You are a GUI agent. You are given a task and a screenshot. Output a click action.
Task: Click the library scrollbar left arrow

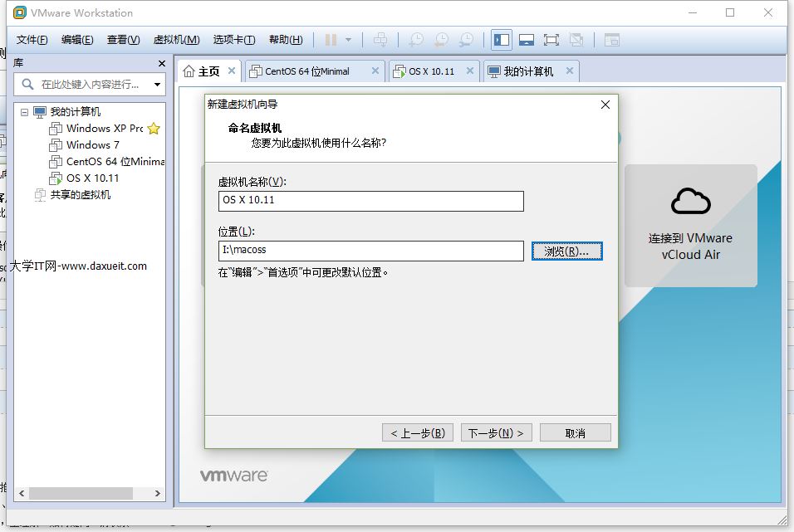(x=22, y=493)
